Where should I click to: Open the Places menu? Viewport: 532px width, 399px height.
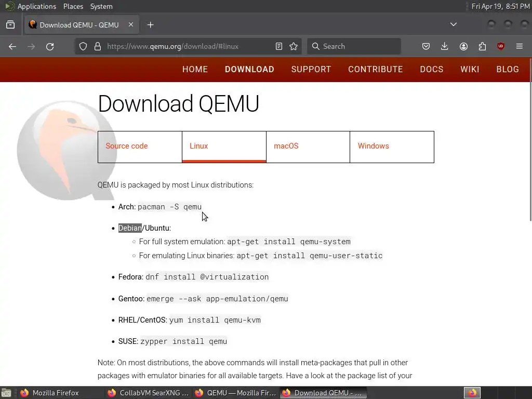pyautogui.click(x=73, y=6)
